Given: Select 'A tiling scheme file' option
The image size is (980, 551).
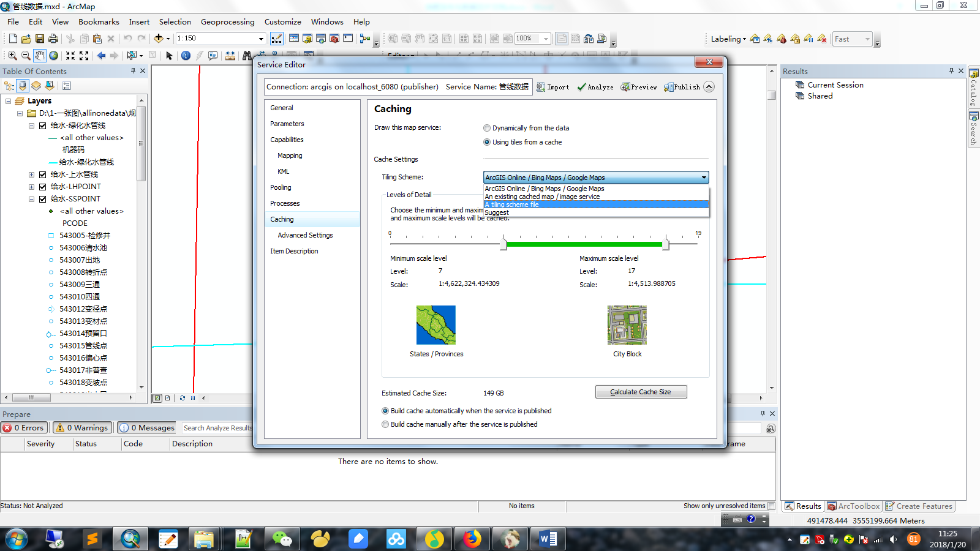Looking at the screenshot, I should click(596, 204).
